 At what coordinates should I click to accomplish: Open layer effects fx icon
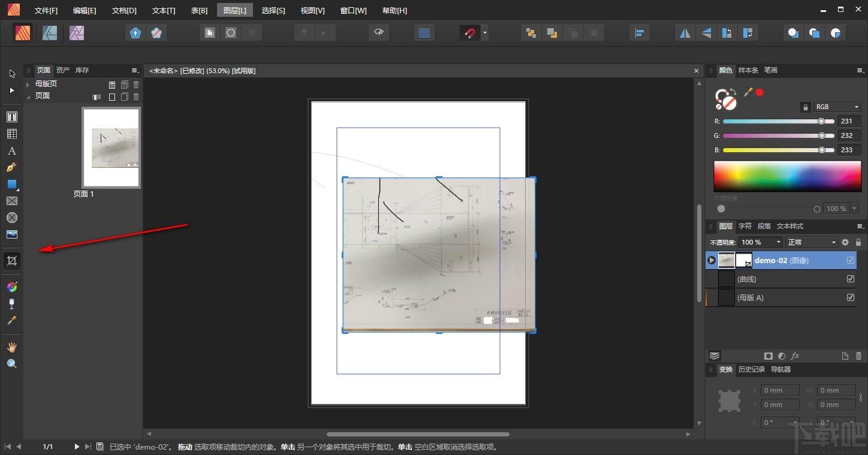(x=795, y=355)
